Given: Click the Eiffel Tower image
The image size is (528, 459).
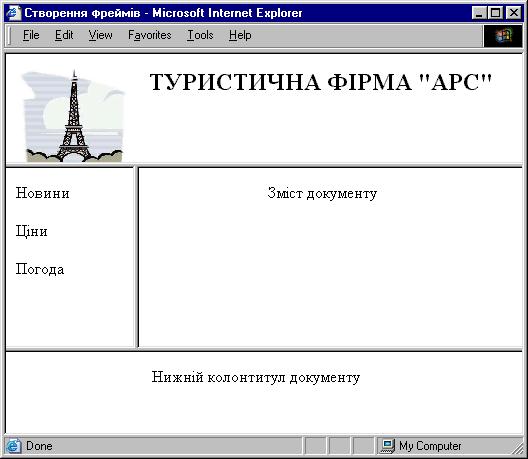Looking at the screenshot, I should [x=73, y=116].
